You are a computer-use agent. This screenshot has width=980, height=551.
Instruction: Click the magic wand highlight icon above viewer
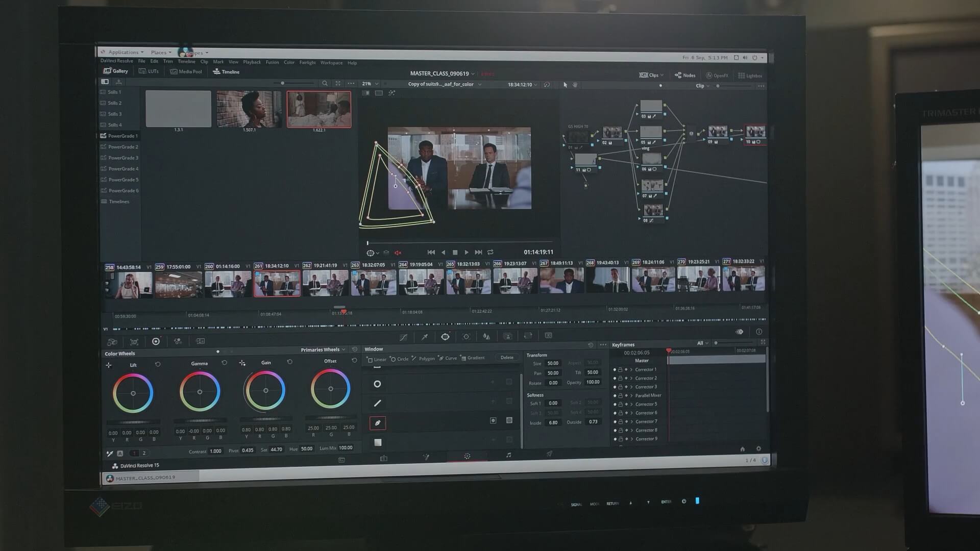pyautogui.click(x=391, y=93)
